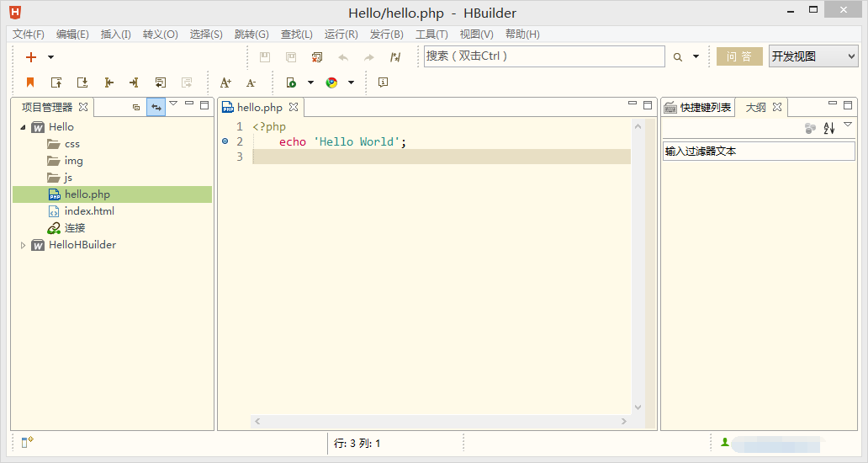The height and width of the screenshot is (463, 868).
Task: Click the jump-to-next icon with down arrow
Action: coord(82,82)
